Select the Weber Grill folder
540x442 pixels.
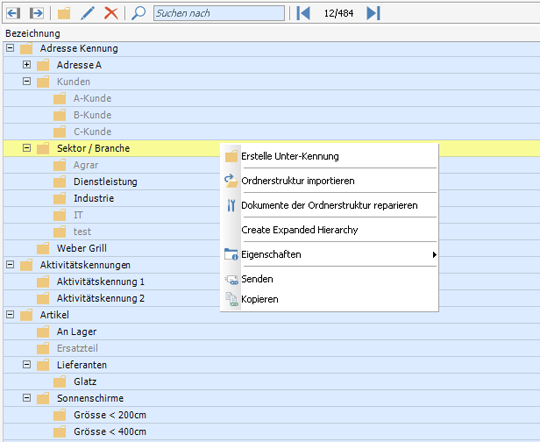pyautogui.click(x=82, y=248)
